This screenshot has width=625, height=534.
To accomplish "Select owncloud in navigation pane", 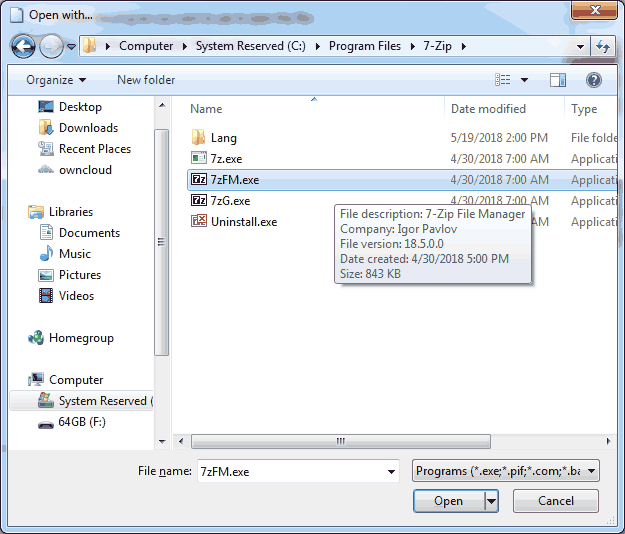I will [x=85, y=170].
